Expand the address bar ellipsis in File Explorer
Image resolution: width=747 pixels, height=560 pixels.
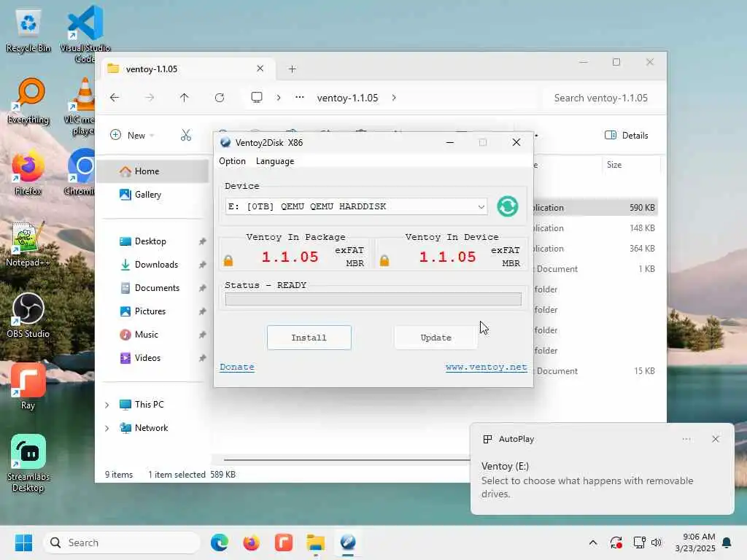300,97
